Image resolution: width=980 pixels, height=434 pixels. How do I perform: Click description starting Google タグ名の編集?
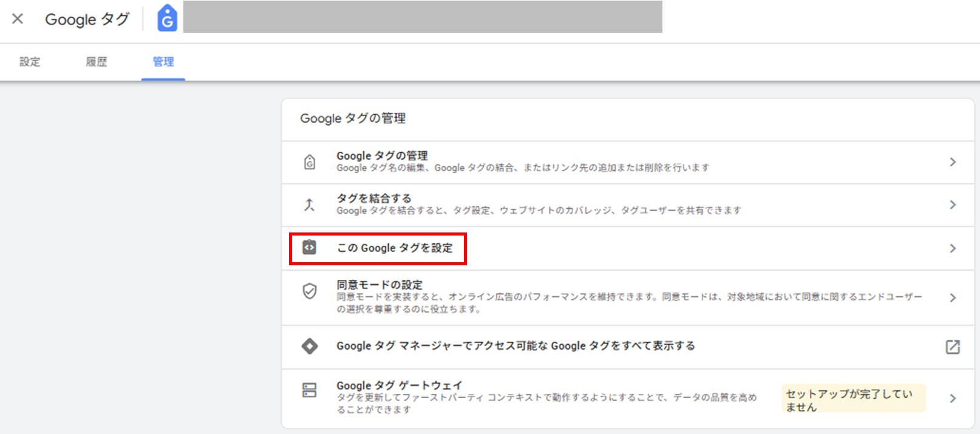523,168
